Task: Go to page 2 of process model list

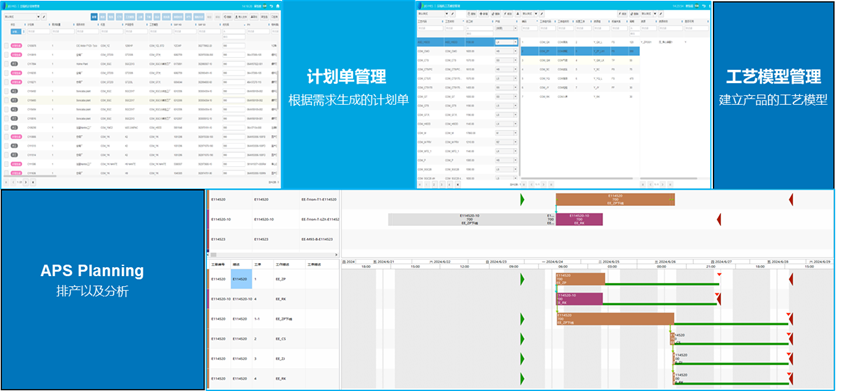Action: point(434,184)
